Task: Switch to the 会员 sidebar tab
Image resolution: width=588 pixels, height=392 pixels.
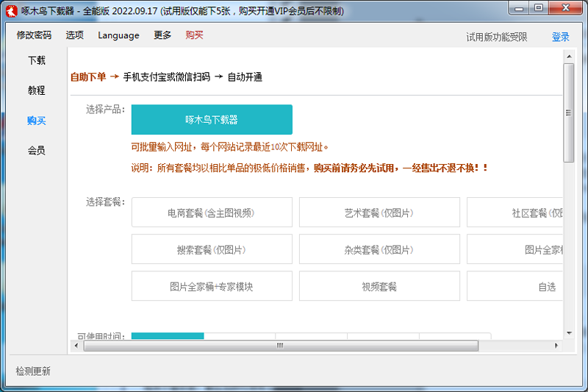Action: [x=37, y=150]
